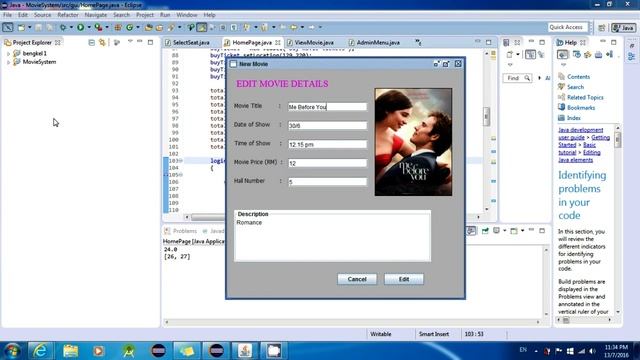The image size is (640, 360).
Task: Click Link with Editor in Project Explorer
Action: pos(102,42)
